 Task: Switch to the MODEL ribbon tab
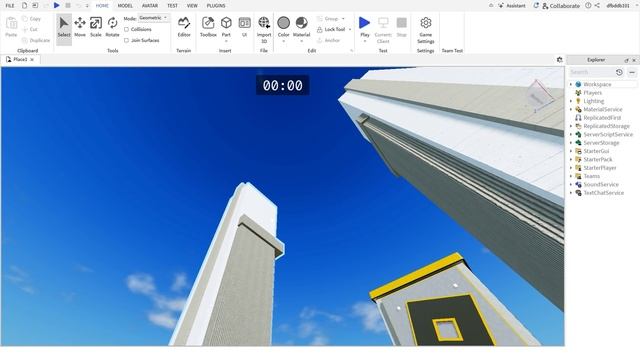[125, 6]
